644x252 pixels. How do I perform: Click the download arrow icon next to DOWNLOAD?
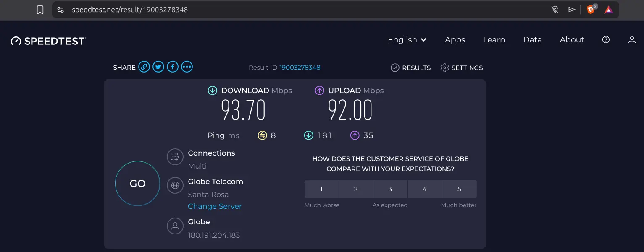pyautogui.click(x=213, y=90)
